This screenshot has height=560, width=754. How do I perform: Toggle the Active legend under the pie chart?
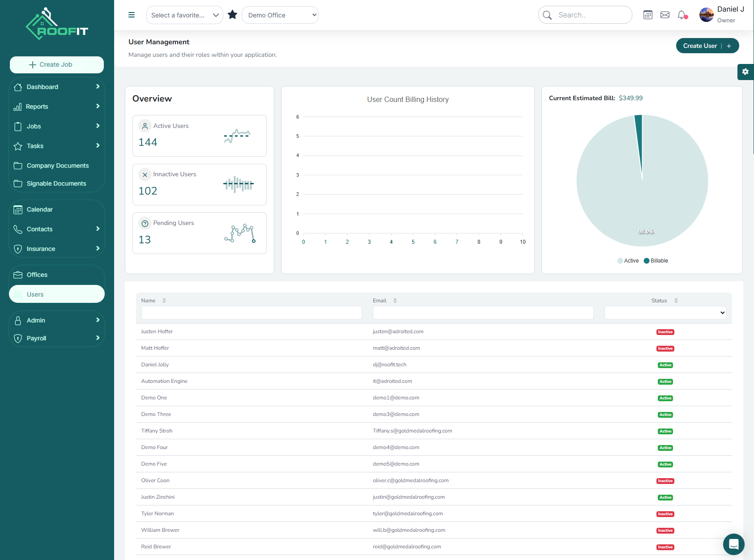click(628, 260)
